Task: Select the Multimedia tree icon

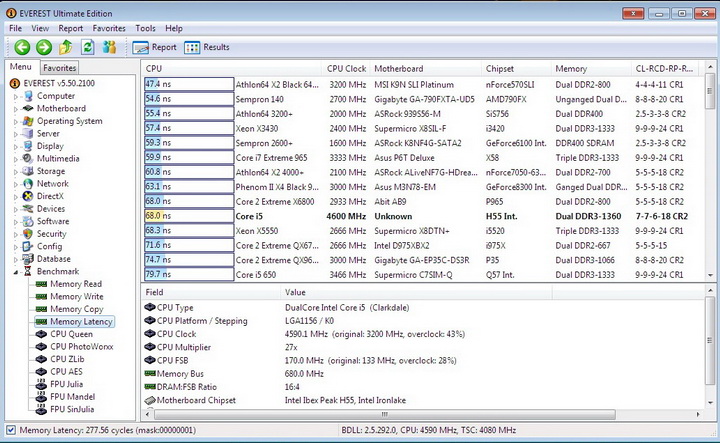Action: pyautogui.click(x=28, y=158)
